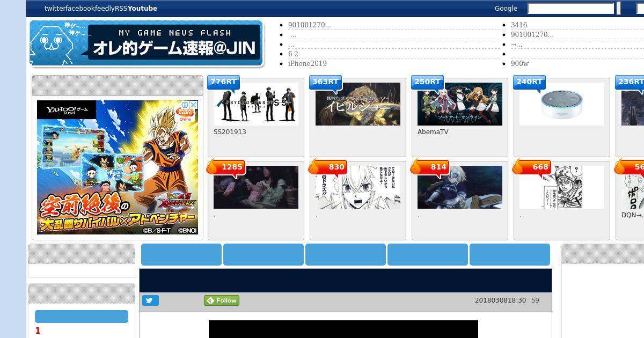The image size is (644, 338).
Task: Click the AdChoices info icon on the ad
Action: pos(185,105)
